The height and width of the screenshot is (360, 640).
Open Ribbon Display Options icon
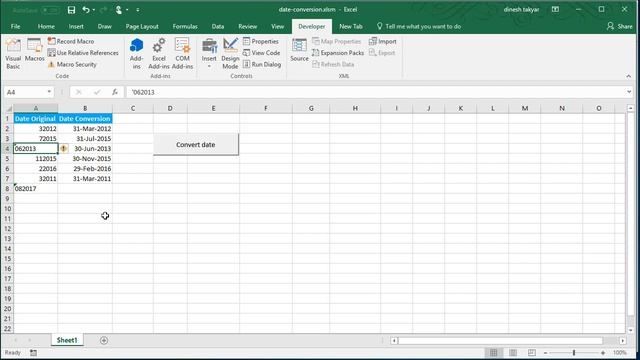(555, 9)
